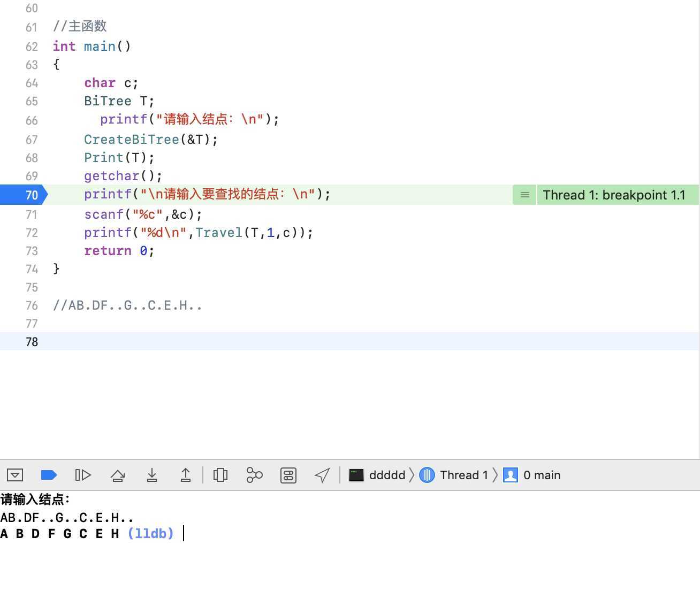
Task: Open the Debug Memory Graph icon
Action: 254,475
